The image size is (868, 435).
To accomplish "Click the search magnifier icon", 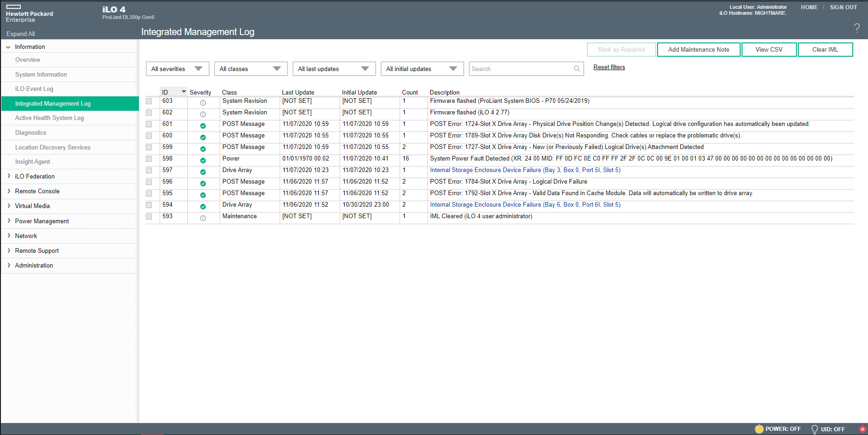I will (x=577, y=69).
